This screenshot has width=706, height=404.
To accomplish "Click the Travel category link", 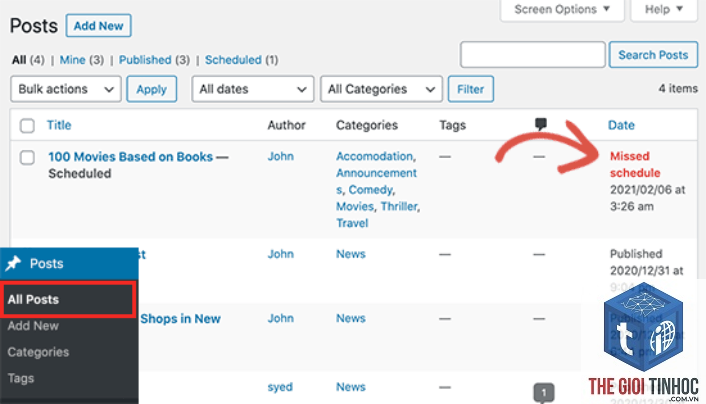I will (x=352, y=223).
